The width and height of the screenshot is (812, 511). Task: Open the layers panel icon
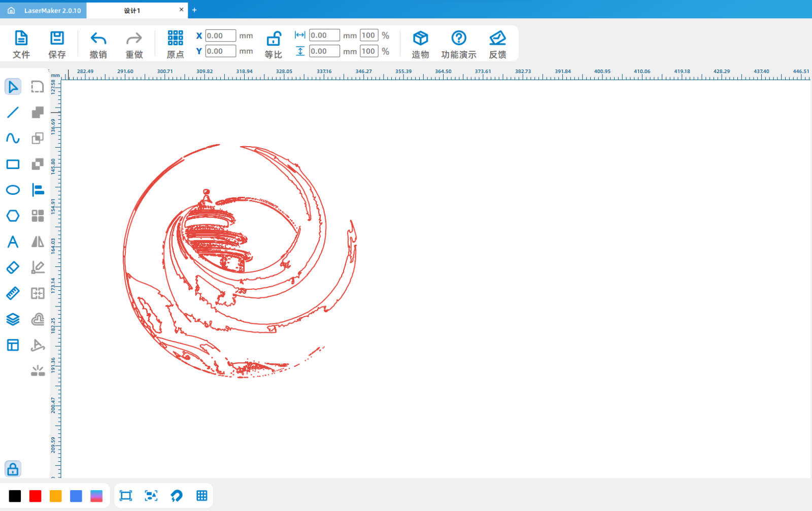click(x=13, y=319)
